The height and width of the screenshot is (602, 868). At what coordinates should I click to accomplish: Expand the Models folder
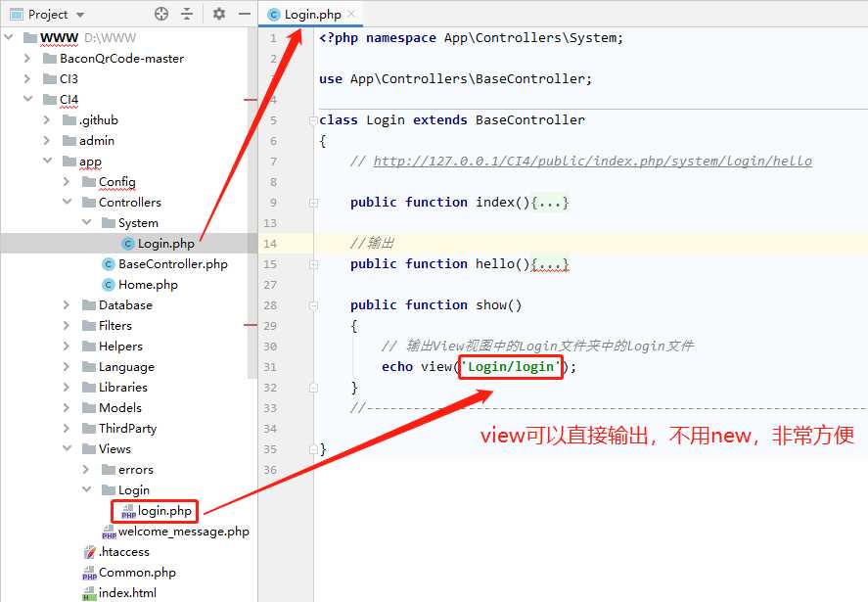(67, 407)
